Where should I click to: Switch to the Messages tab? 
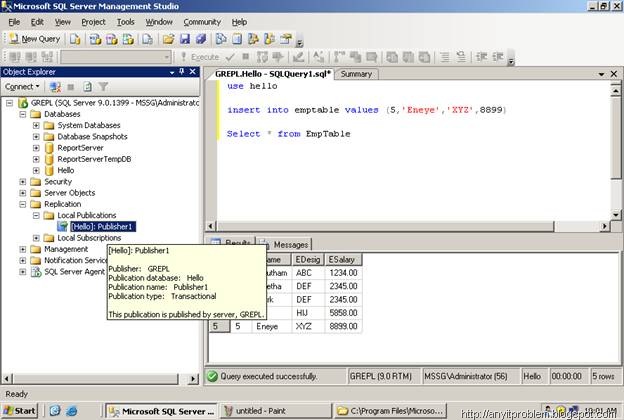tap(285, 244)
